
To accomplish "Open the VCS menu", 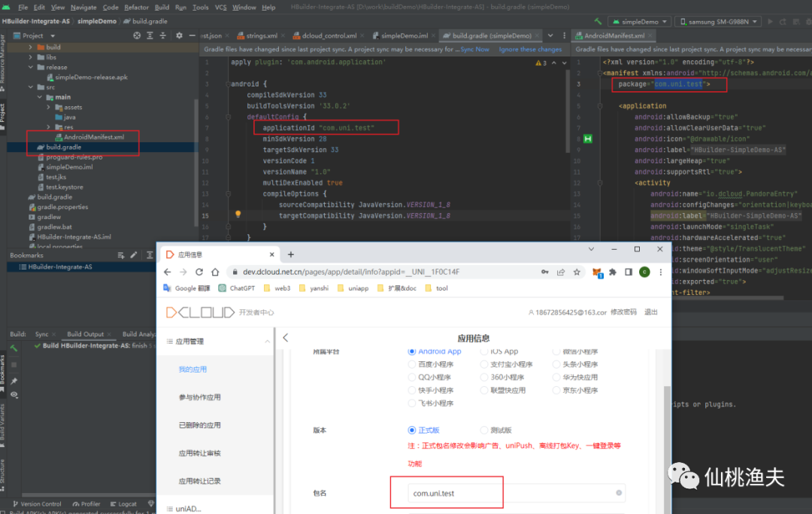I will (x=220, y=8).
